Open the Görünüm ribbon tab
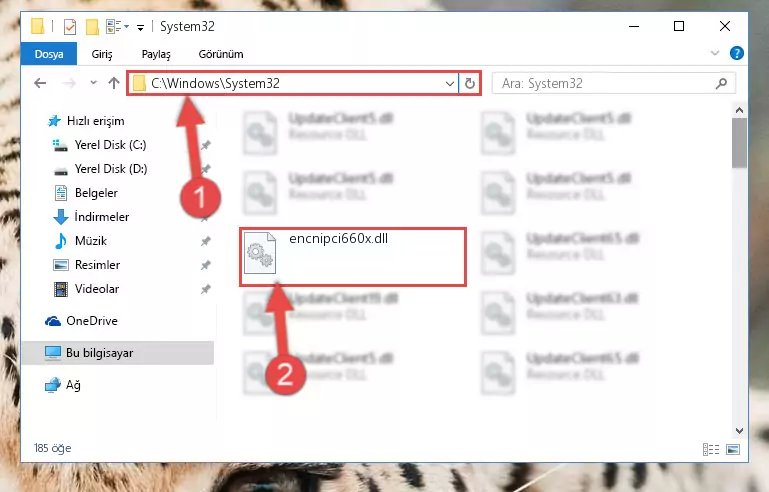 [x=221, y=54]
